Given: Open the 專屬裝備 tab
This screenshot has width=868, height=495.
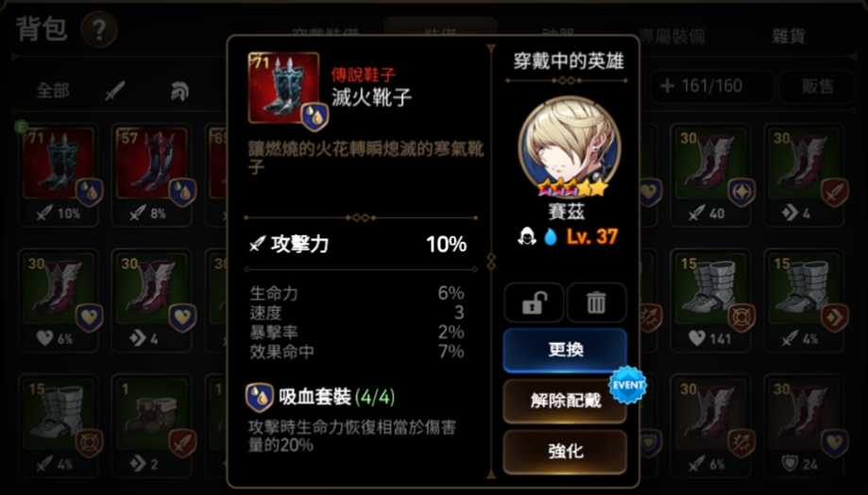Looking at the screenshot, I should click(x=672, y=37).
